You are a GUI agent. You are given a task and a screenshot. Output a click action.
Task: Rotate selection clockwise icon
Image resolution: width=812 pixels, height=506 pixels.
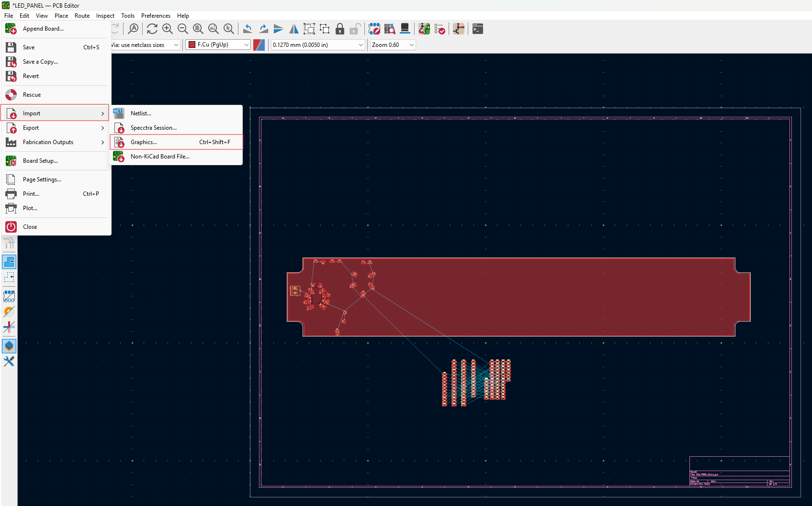tap(263, 29)
